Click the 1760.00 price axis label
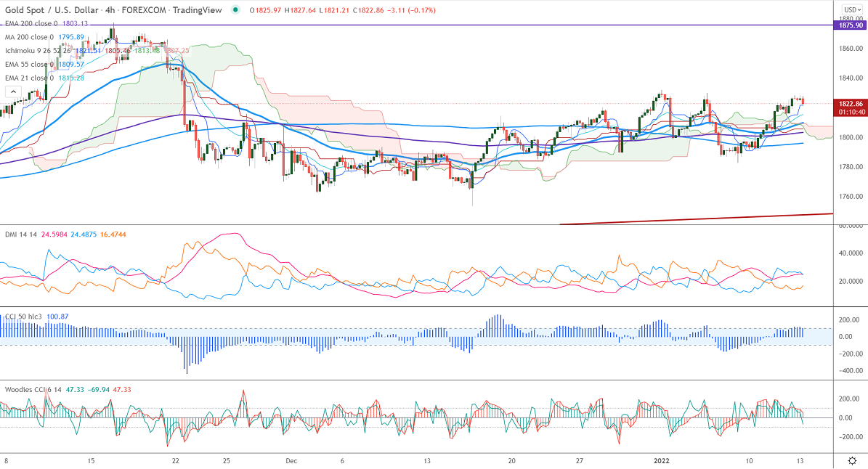The height and width of the screenshot is (469, 868). (x=851, y=196)
